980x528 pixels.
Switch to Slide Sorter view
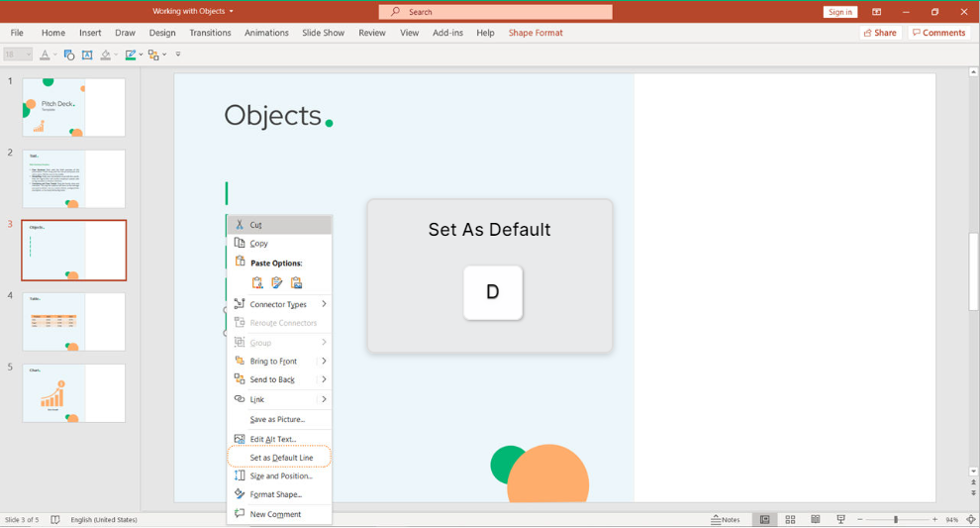click(790, 520)
